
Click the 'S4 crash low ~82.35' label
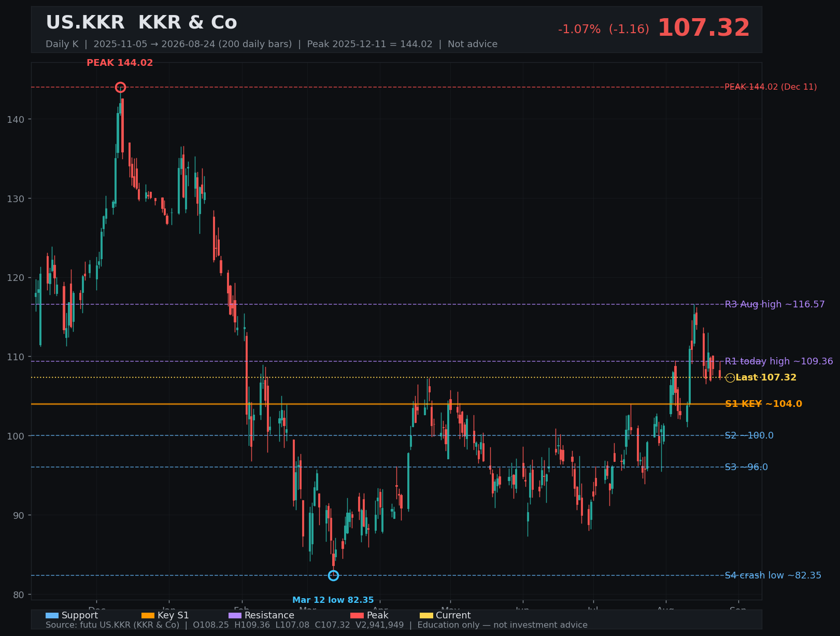(773, 575)
